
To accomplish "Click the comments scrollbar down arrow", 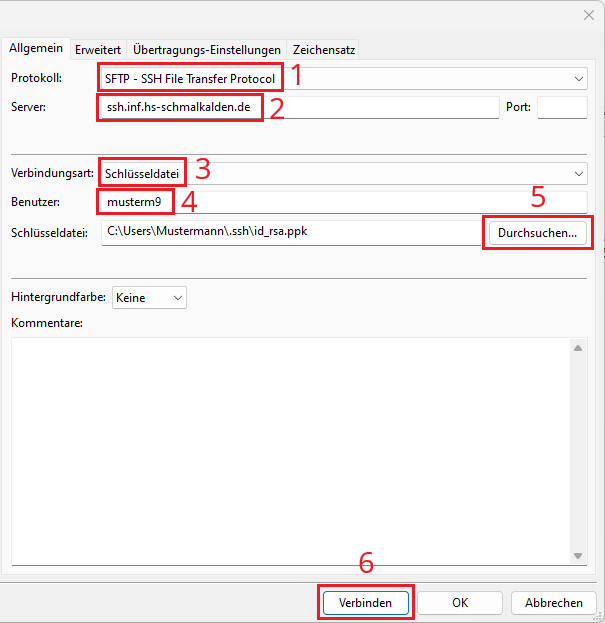I will [578, 556].
